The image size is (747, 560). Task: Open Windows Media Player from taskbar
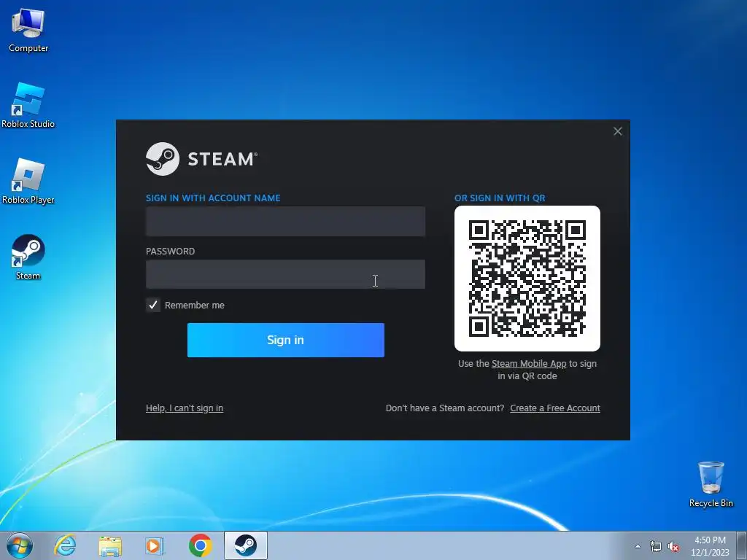tap(155, 545)
